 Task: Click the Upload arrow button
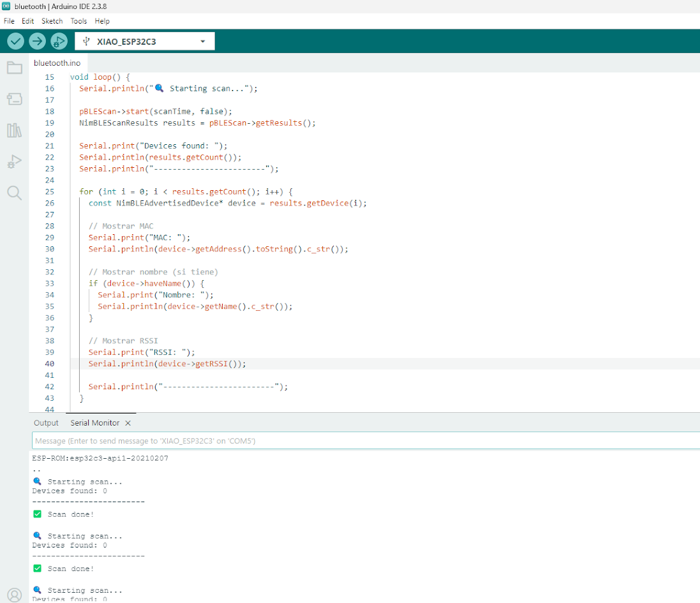pyautogui.click(x=38, y=41)
